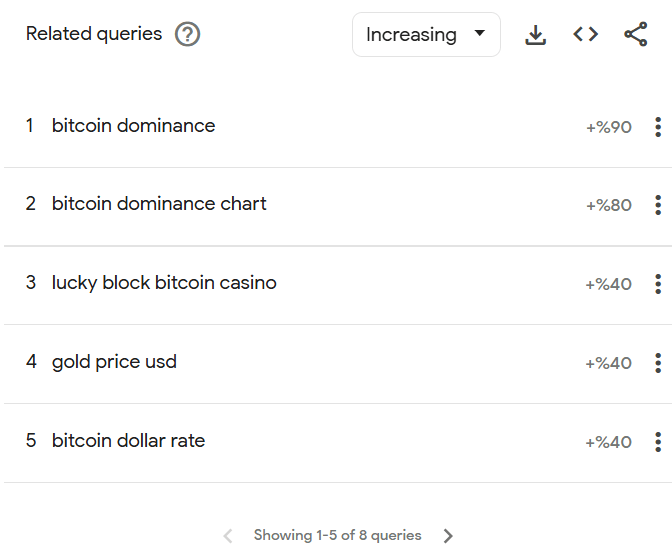Go to previous page of queries
672x546 pixels.
(228, 536)
